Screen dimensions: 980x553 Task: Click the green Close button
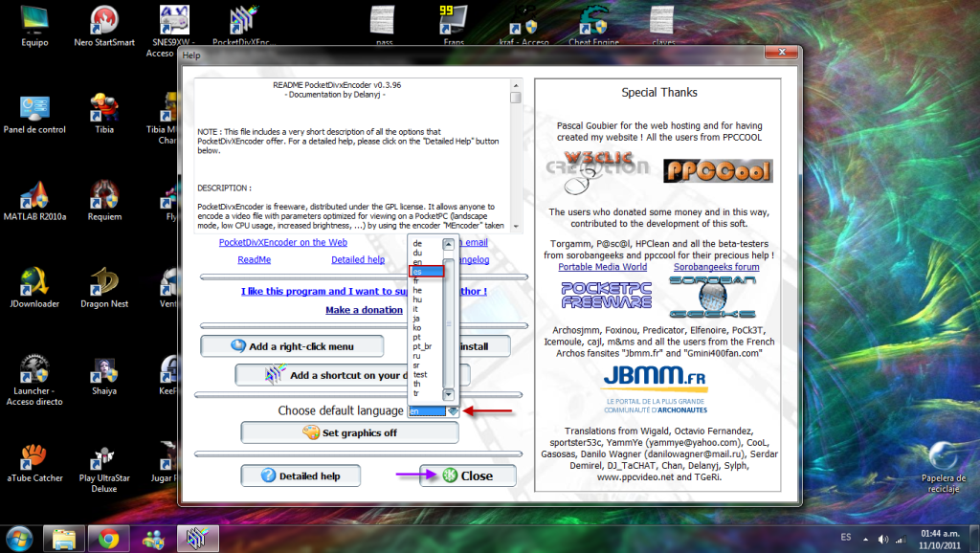(467, 476)
